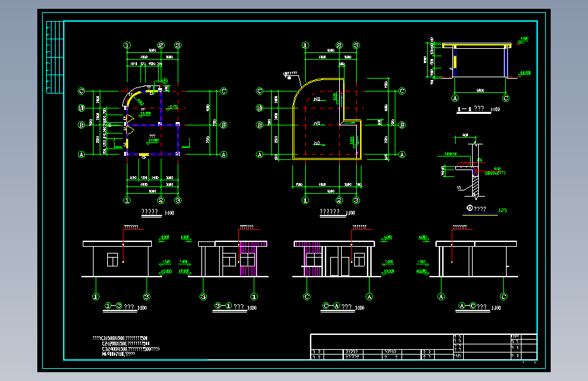Select axis bubble C beneath the A-C elevation
Screen dimensions: 588x381
[x=504, y=297]
